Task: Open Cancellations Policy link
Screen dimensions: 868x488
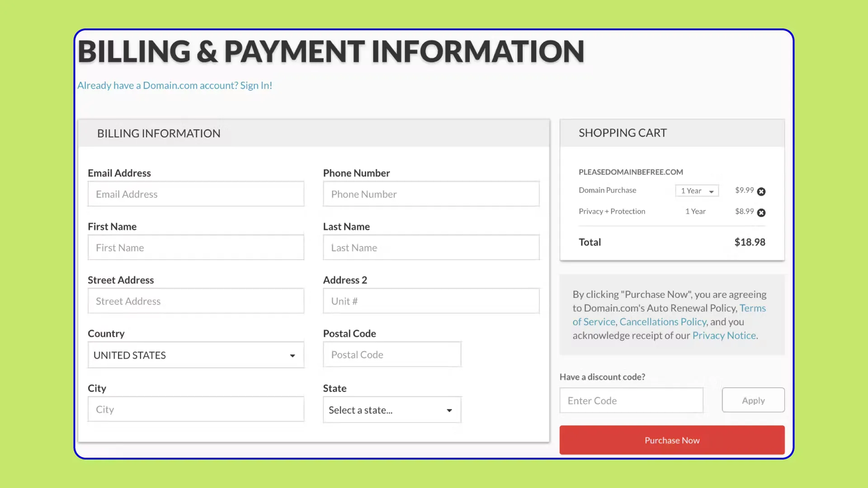Action: coord(663,322)
